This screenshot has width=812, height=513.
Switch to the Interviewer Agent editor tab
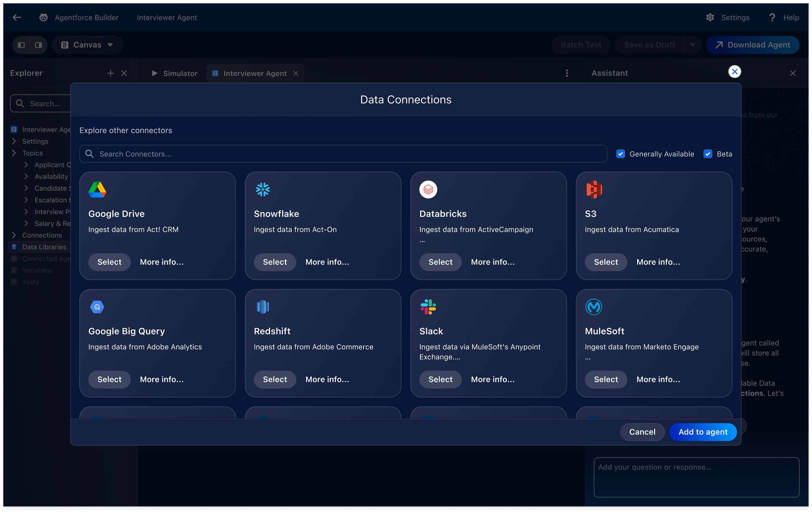pyautogui.click(x=255, y=73)
